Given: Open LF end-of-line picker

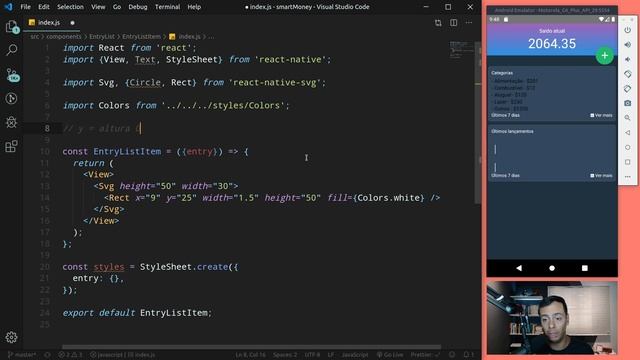Looking at the screenshot, I should (331, 355).
